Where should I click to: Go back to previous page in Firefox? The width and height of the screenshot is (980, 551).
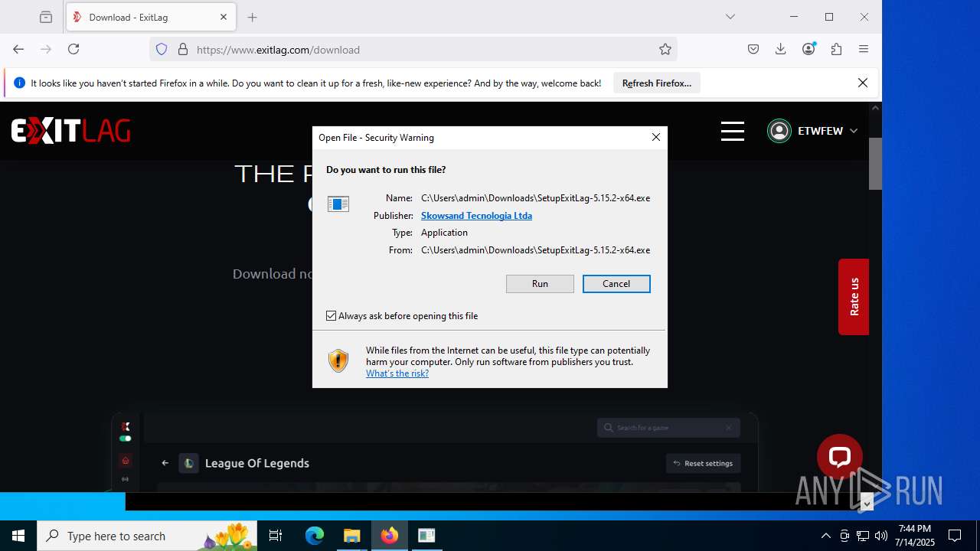click(18, 49)
